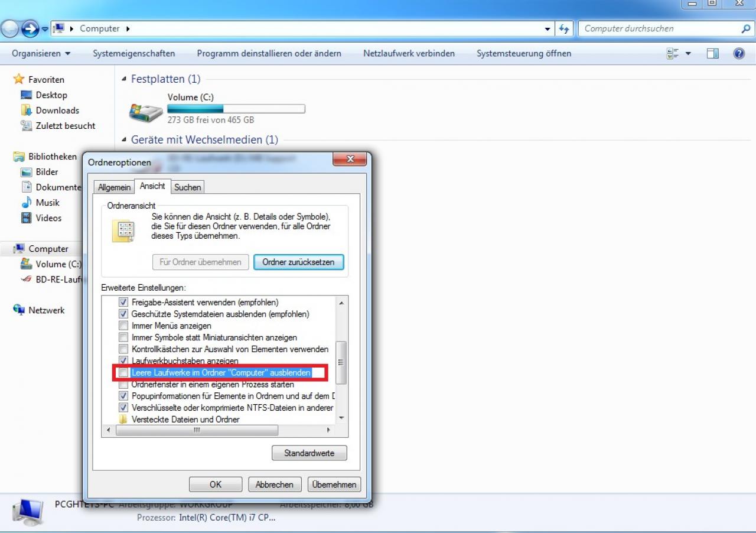Click the blue Help icon
The height and width of the screenshot is (533, 756).
[x=739, y=53]
